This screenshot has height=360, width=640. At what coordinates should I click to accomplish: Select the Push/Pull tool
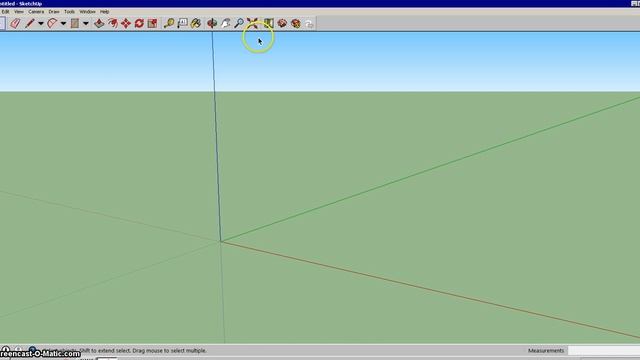tap(99, 23)
